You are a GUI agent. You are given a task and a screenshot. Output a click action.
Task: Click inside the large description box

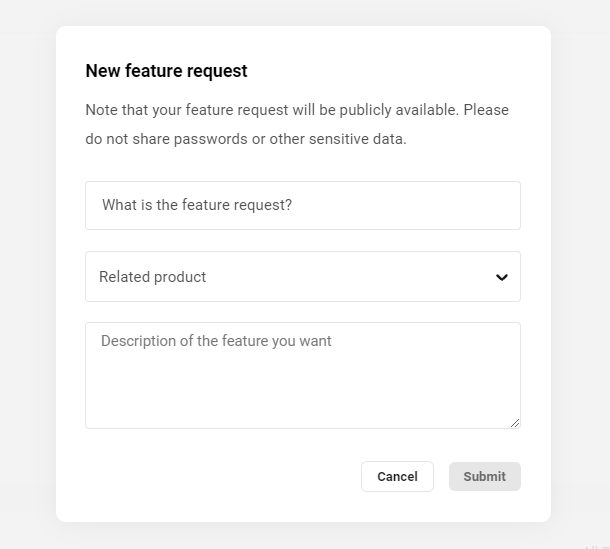click(302, 385)
